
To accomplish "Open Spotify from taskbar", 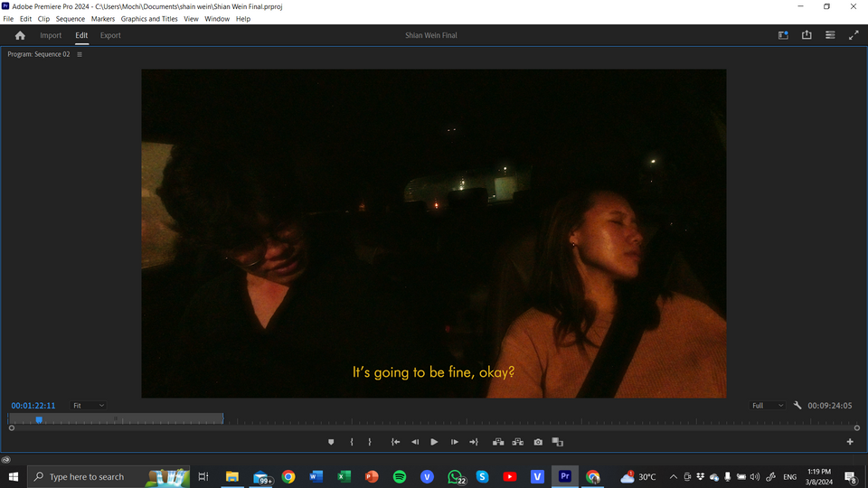I will [x=399, y=476].
